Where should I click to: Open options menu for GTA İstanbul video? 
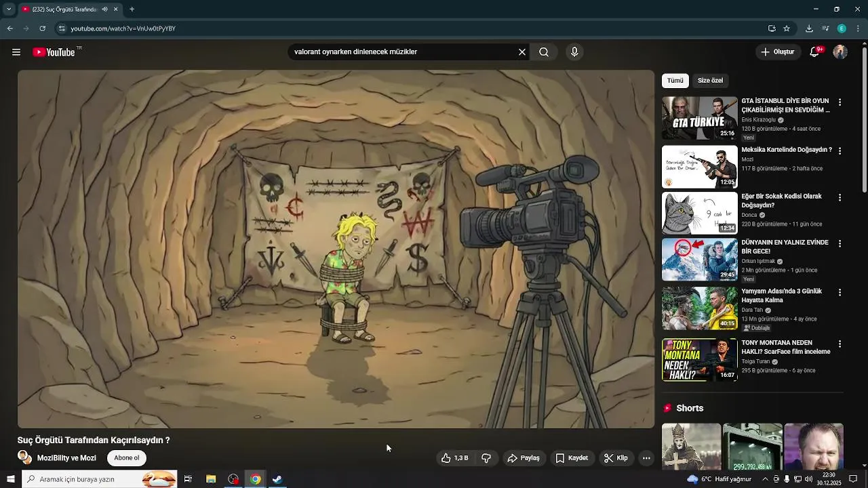(x=840, y=102)
